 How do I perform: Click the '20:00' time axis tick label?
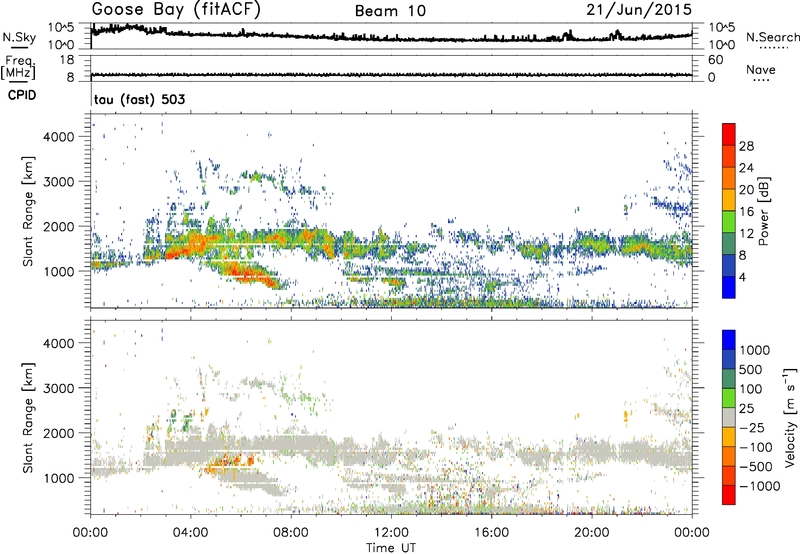pyautogui.click(x=591, y=533)
